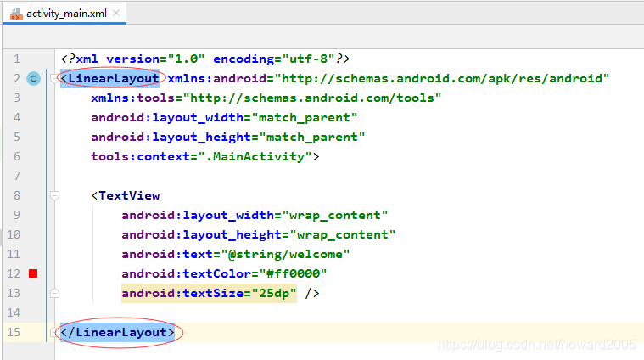Collapse the LinearLayout fold marker on line 2
The width and height of the screenshot is (644, 360).
coord(54,78)
